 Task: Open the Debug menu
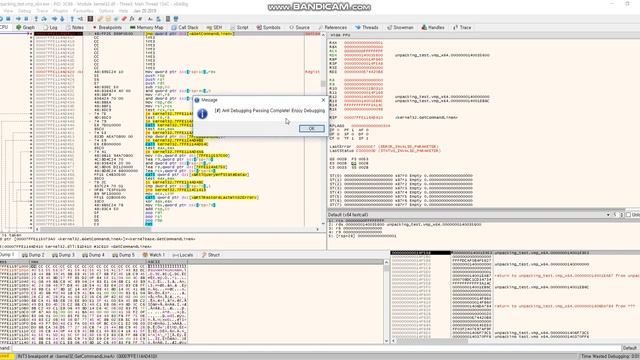24,11
